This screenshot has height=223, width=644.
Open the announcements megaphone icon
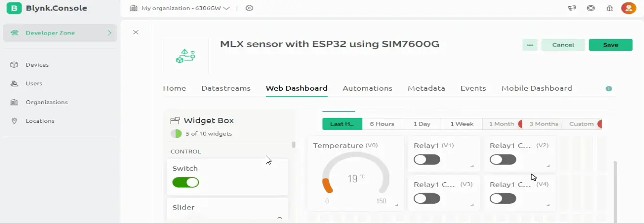572,8
